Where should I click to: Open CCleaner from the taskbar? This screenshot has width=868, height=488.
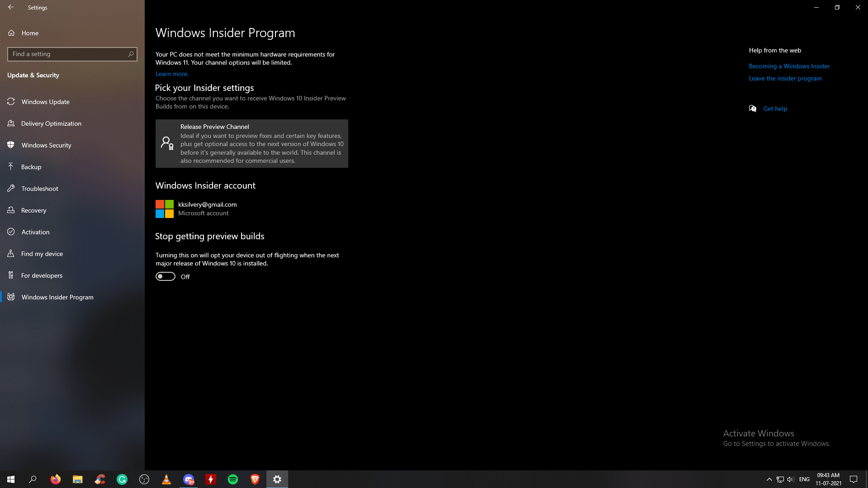[x=100, y=479]
